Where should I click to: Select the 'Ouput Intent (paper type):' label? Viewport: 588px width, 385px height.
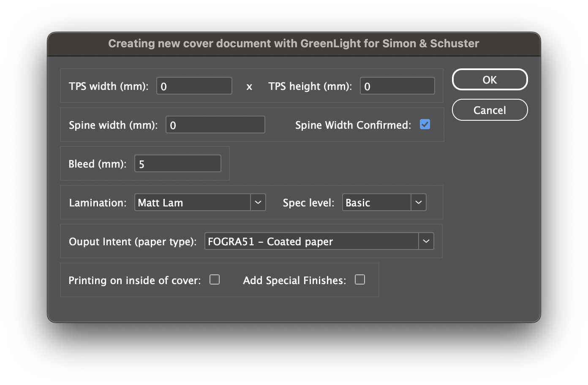tap(133, 242)
